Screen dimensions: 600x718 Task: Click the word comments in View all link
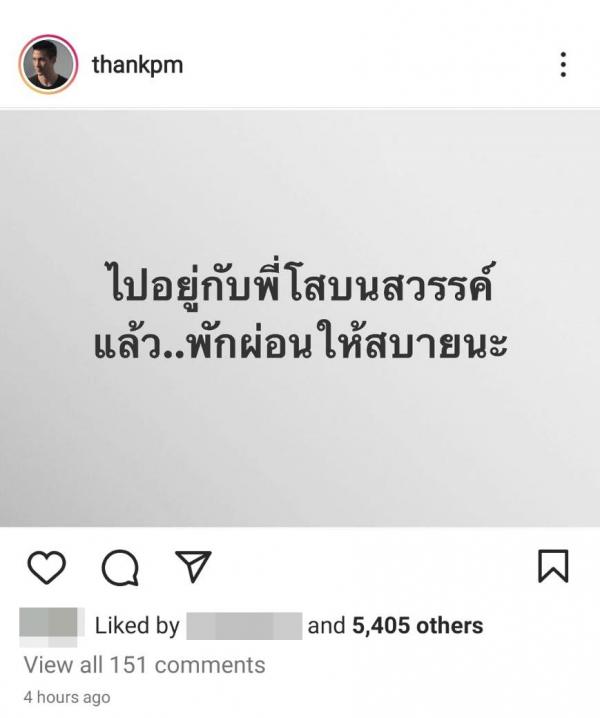(210, 665)
